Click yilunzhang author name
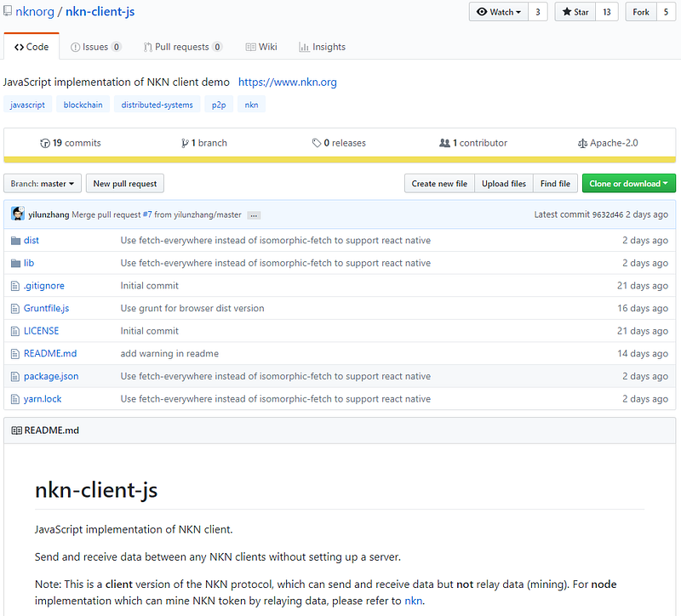 (x=49, y=214)
